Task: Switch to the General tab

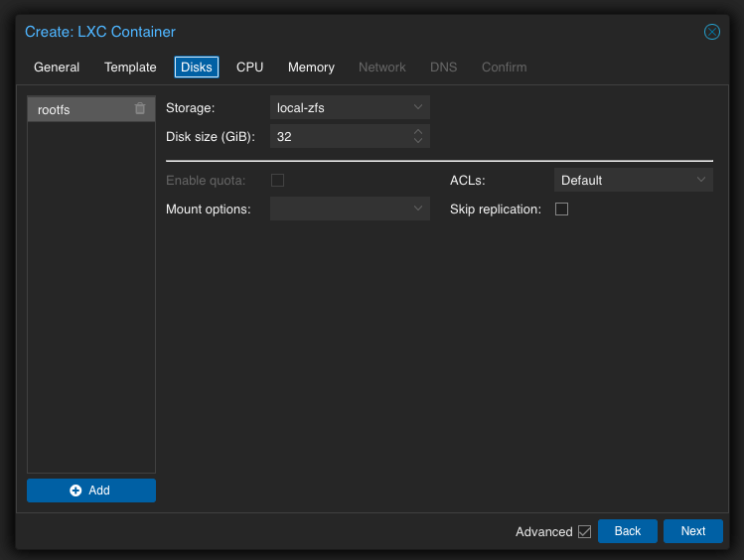Action: [57, 68]
